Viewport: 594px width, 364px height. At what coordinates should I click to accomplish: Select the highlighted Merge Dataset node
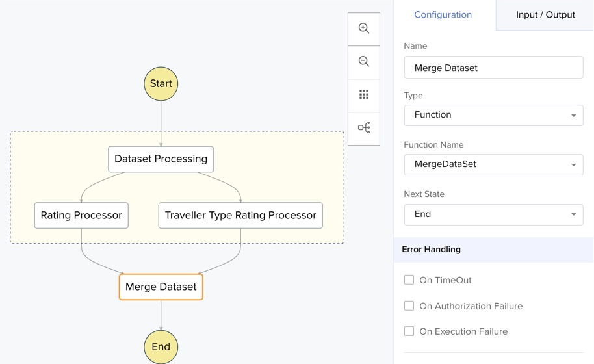coord(161,287)
